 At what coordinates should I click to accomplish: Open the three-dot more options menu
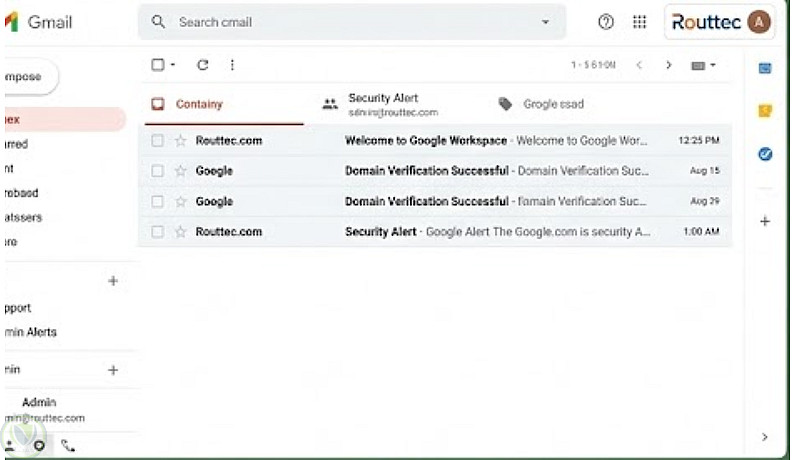point(232,65)
